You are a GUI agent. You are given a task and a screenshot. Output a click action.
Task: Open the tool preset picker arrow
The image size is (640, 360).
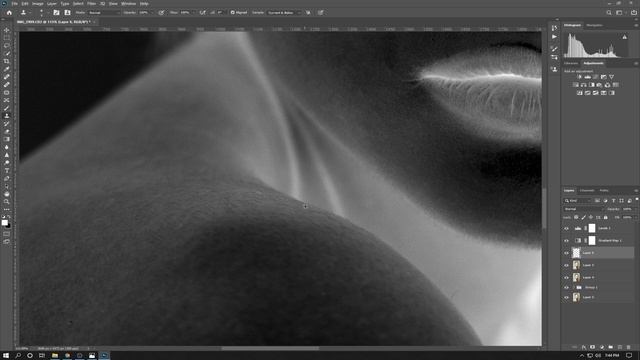point(30,13)
